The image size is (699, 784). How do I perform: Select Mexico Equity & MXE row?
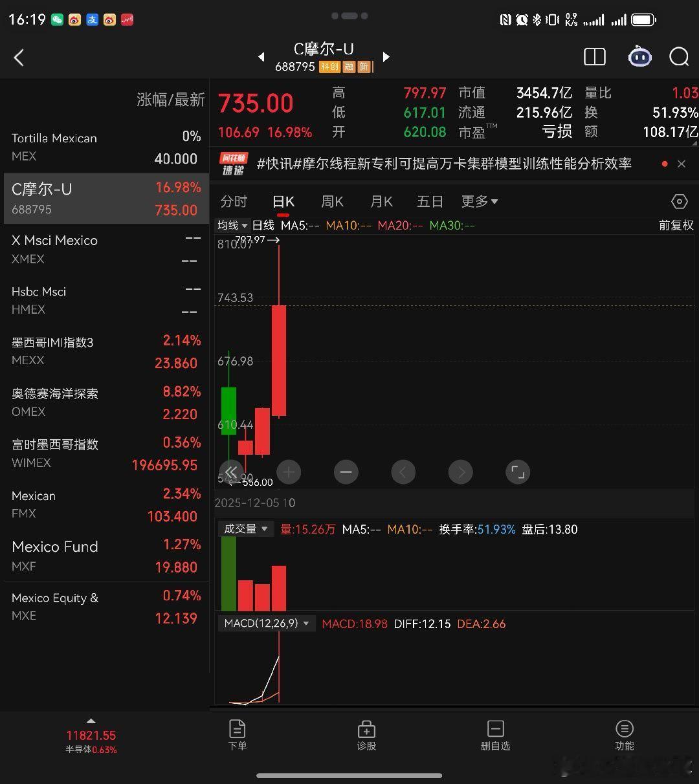[106, 607]
